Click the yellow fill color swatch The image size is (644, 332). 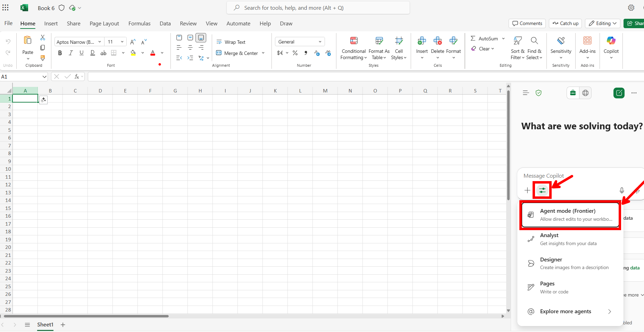[133, 53]
